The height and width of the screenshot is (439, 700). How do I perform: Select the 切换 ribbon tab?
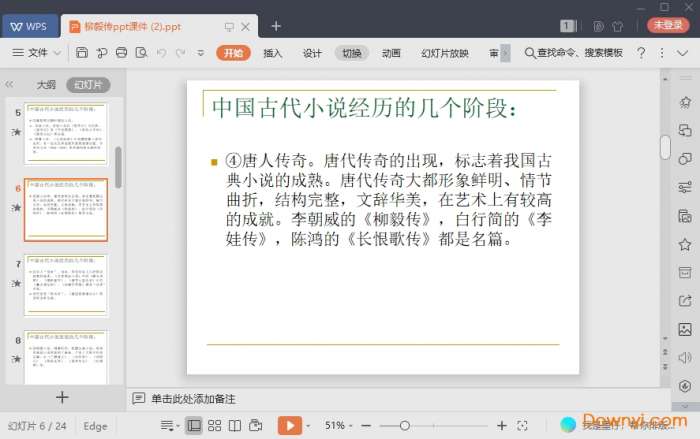351,53
